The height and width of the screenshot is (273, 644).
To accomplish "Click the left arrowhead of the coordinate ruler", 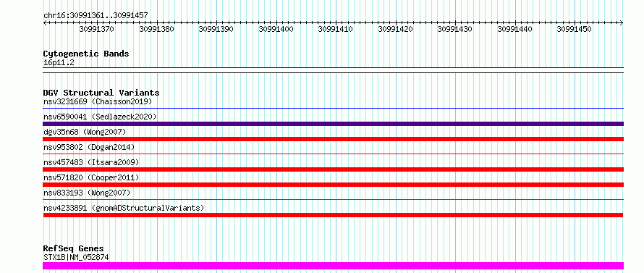I will pos(45,23).
